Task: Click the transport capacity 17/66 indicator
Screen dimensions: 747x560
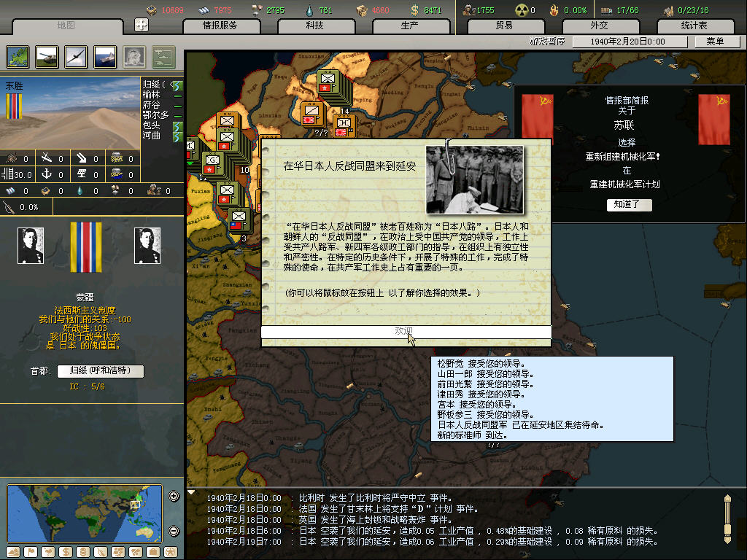Action: (x=619, y=10)
